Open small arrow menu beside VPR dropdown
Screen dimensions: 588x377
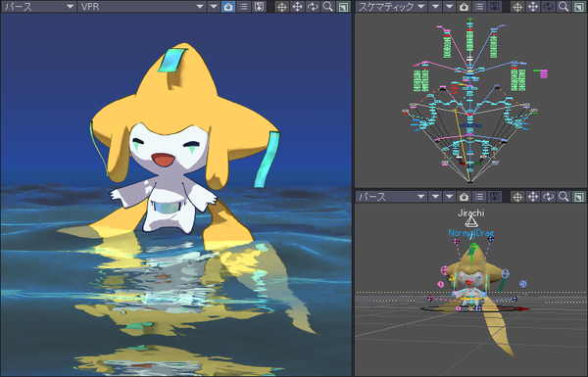click(214, 7)
